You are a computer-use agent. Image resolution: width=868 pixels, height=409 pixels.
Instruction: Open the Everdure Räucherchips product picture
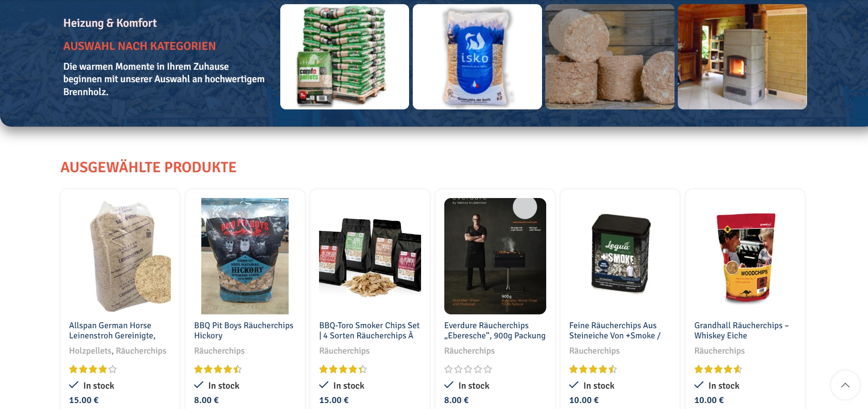click(495, 256)
